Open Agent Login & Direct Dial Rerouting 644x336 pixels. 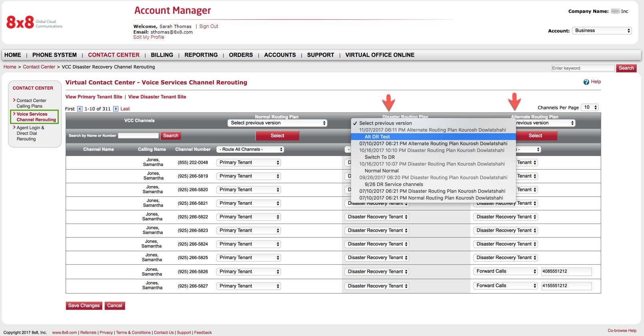click(30, 133)
